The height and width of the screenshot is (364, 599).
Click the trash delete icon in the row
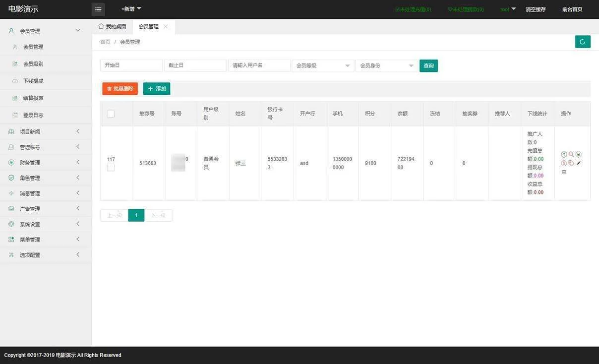tap(564, 172)
